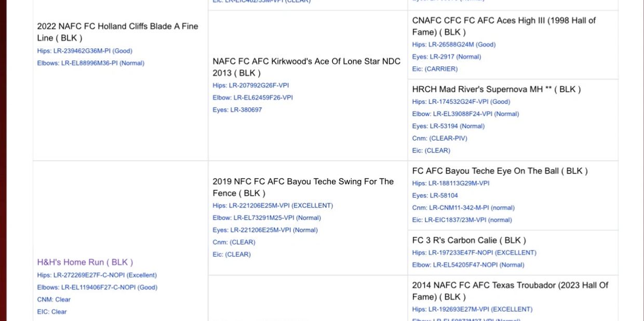Click Holland Cliffs hips LR-239462G36M-PI link
Viewport: 644px width, 321px height.
pyautogui.click(x=85, y=51)
